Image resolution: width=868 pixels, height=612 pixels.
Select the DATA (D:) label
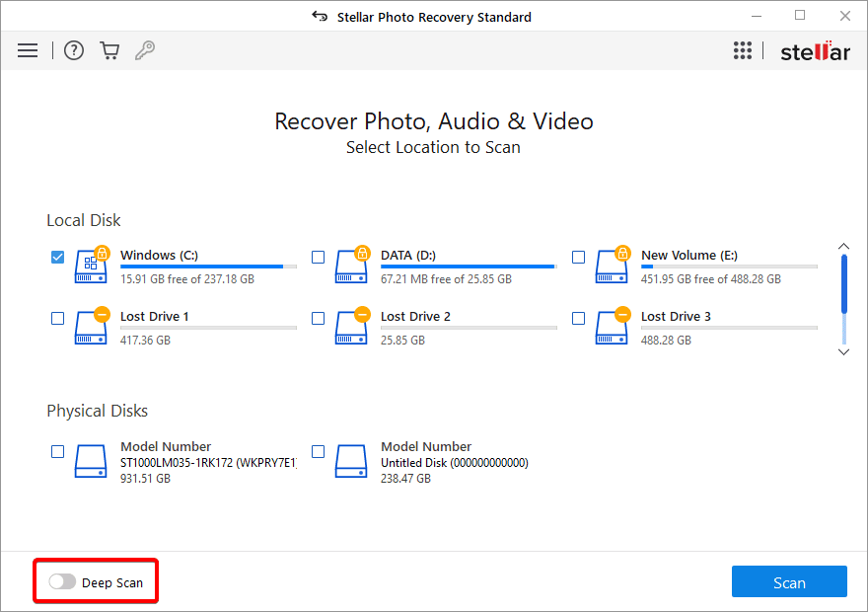(x=408, y=256)
